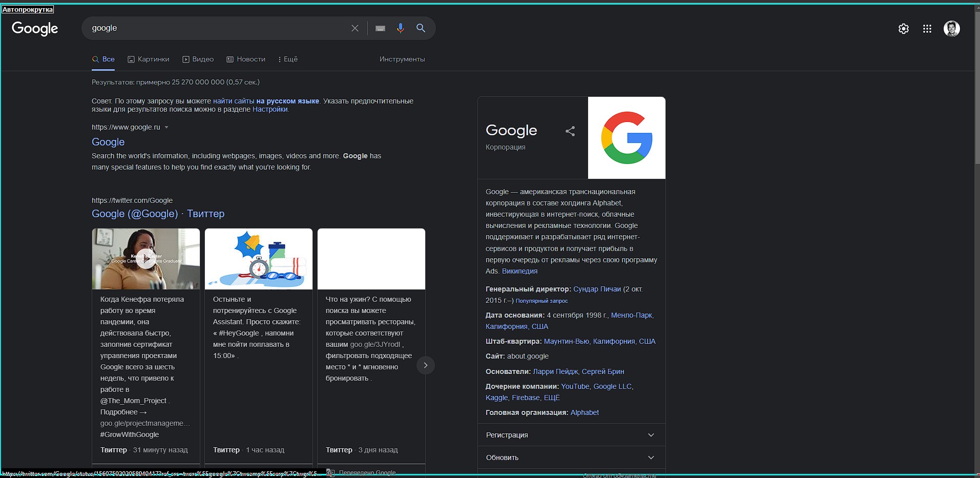
Task: Click Сергей Брин founder link
Action: point(602,371)
